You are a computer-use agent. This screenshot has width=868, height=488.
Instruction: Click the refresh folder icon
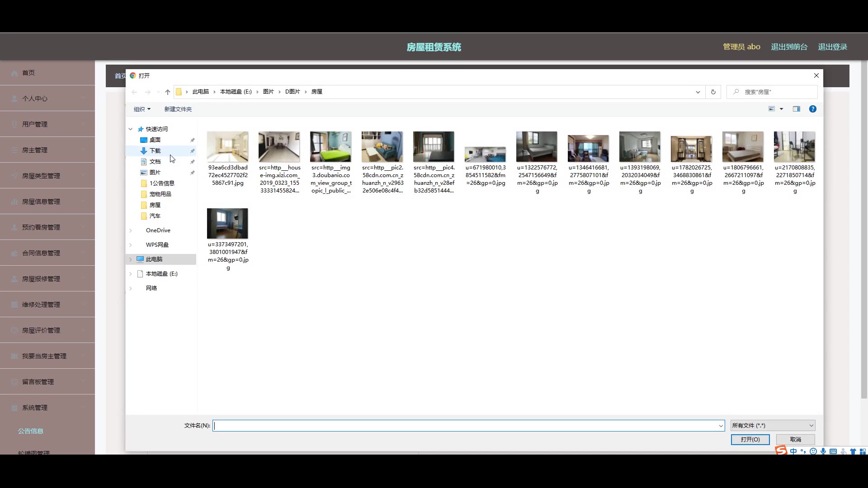pos(713,92)
